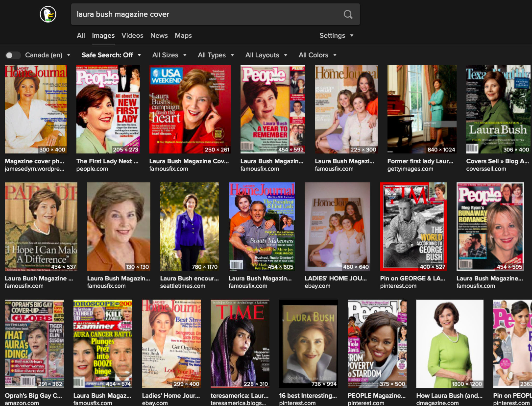532x406 pixels.
Task: Open the Texas Monthly cover thumbnail
Action: 498,109
